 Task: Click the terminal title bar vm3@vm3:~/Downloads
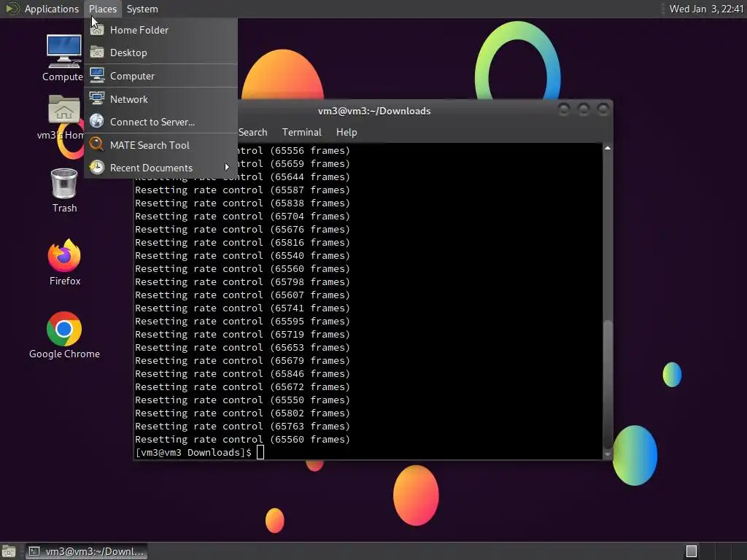click(x=374, y=111)
